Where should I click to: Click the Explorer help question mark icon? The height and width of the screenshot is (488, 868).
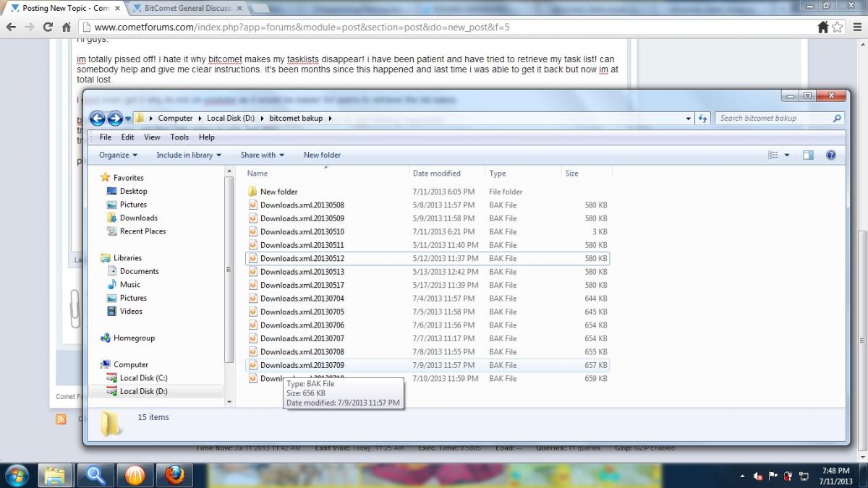tap(831, 155)
